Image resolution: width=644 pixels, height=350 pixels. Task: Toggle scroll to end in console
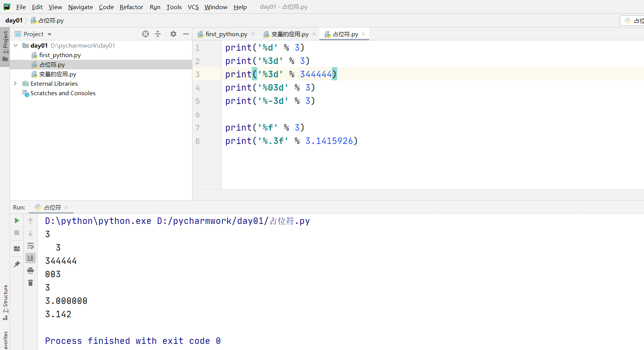[x=30, y=258]
